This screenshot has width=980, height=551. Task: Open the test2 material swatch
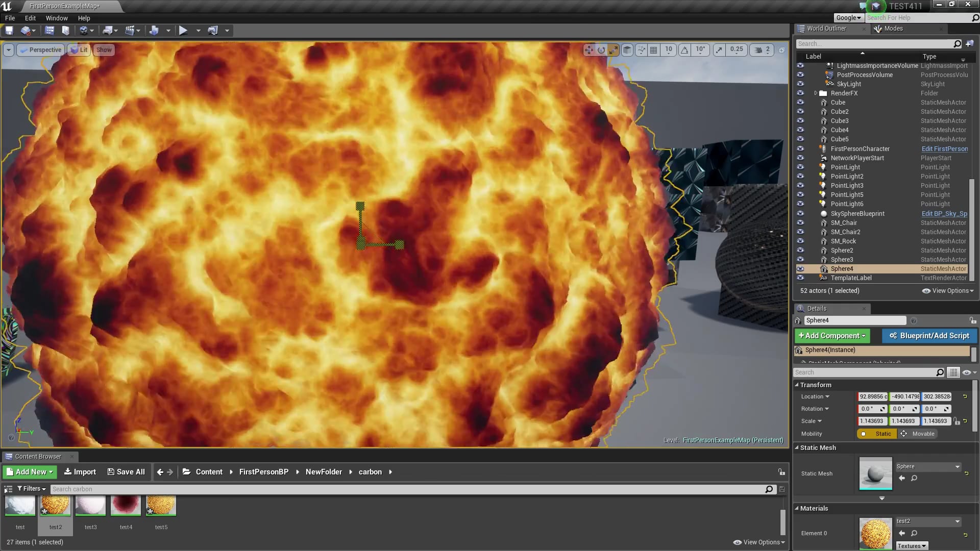(x=875, y=534)
